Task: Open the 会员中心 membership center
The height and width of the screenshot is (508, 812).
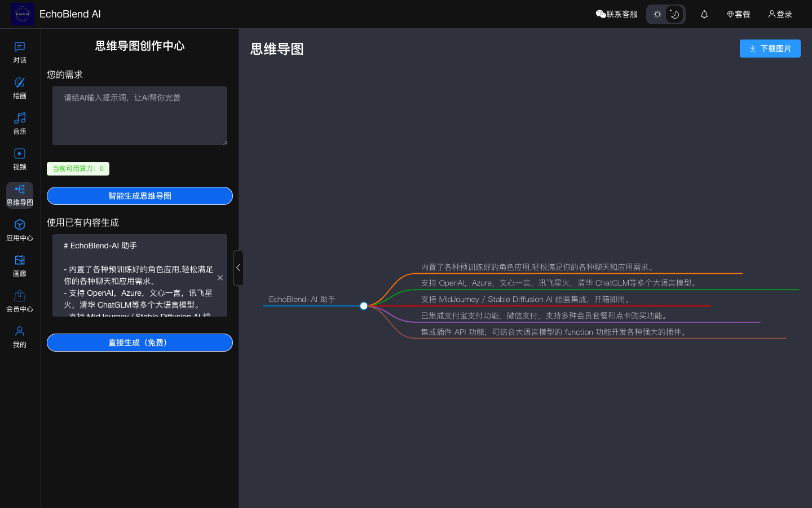Action: click(x=19, y=301)
